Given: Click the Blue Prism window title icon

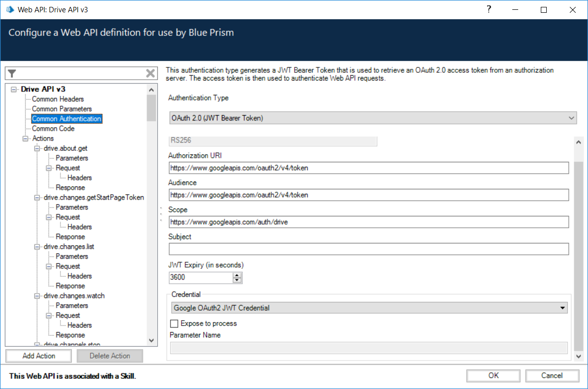Looking at the screenshot, I should 9,9.
